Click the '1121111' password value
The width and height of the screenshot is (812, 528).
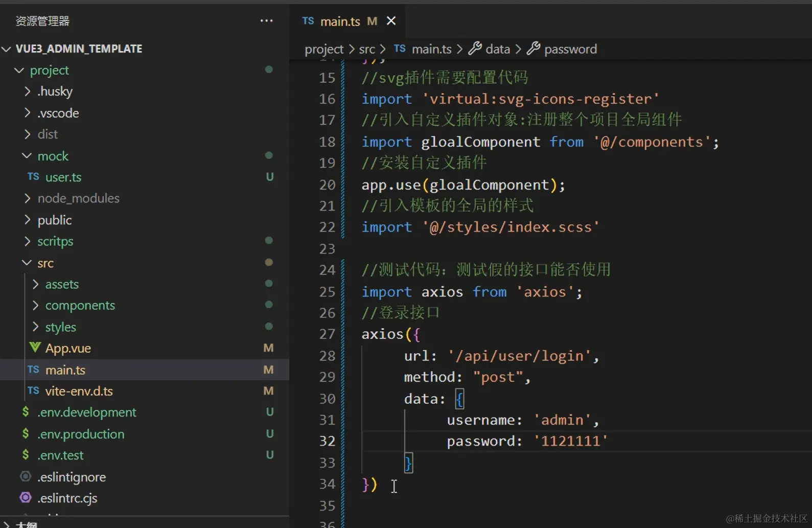pyautogui.click(x=570, y=441)
